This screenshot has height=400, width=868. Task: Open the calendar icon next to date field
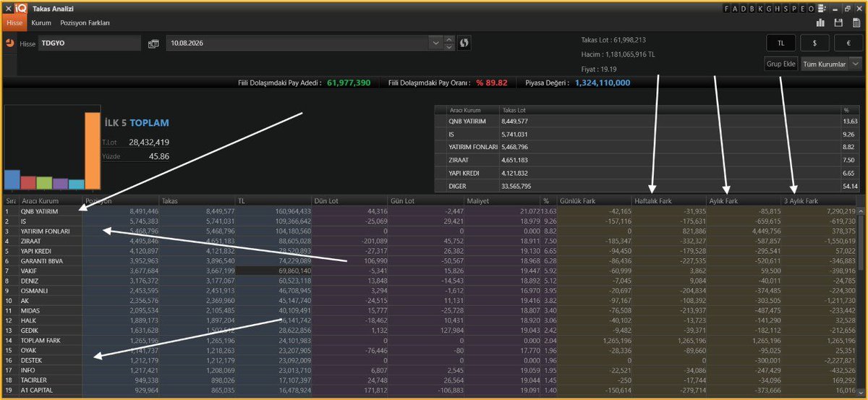153,43
